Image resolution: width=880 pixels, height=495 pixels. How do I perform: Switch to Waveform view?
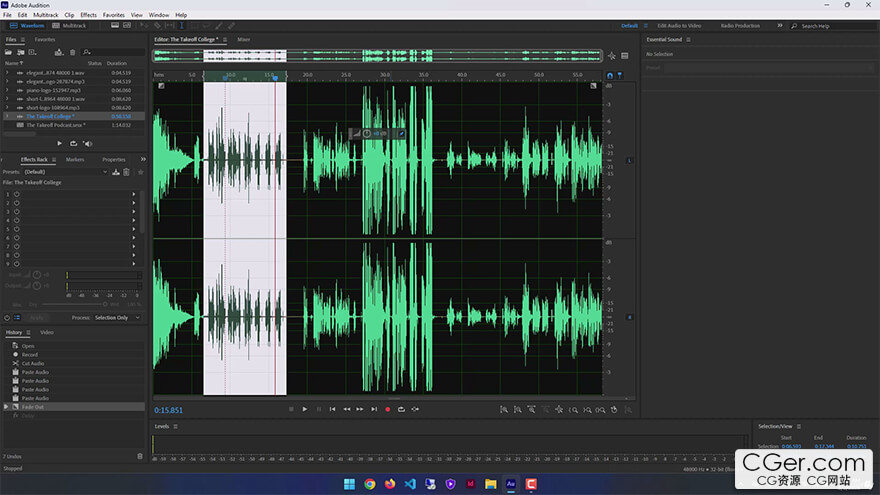pyautogui.click(x=27, y=26)
